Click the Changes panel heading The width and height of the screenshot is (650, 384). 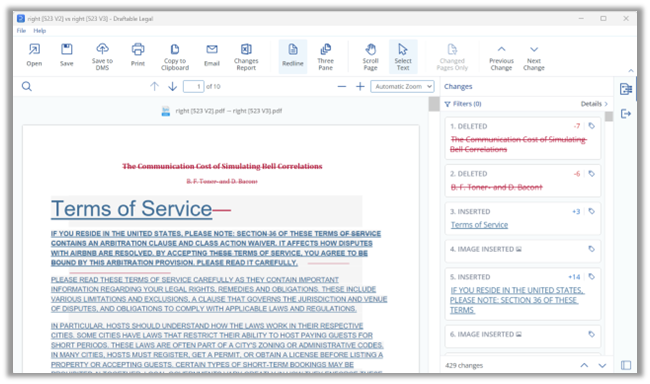pos(458,87)
